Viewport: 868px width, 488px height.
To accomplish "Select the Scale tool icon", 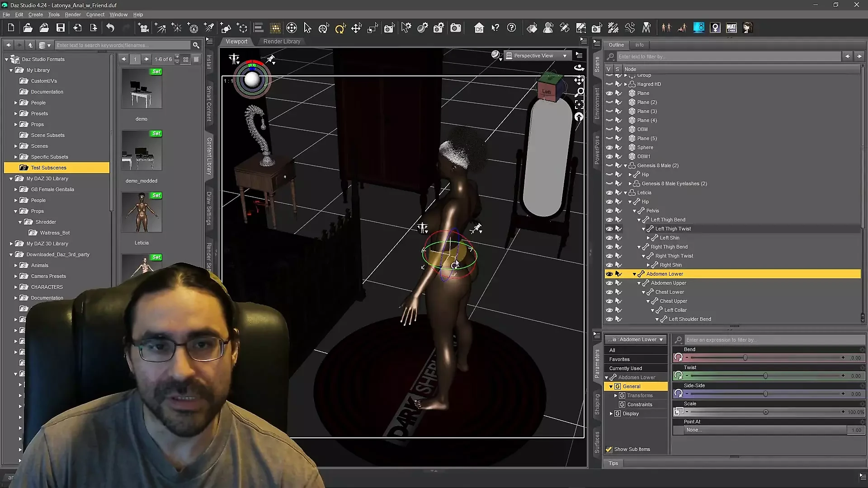I will (x=373, y=28).
